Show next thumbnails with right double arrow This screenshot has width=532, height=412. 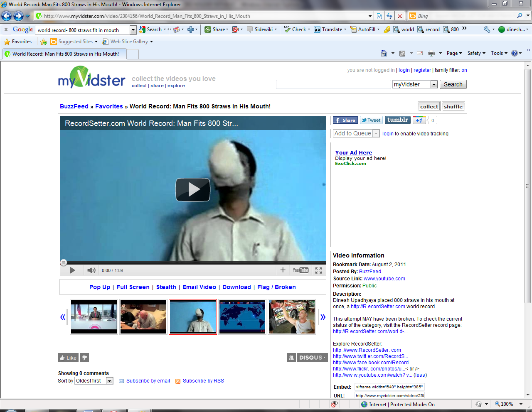(323, 317)
